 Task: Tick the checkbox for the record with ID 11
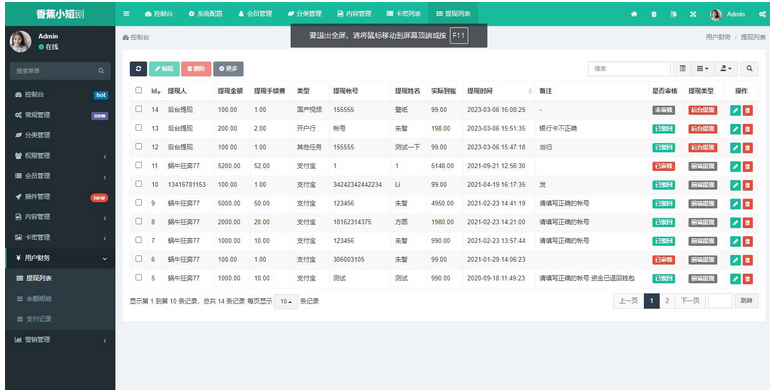click(x=138, y=165)
